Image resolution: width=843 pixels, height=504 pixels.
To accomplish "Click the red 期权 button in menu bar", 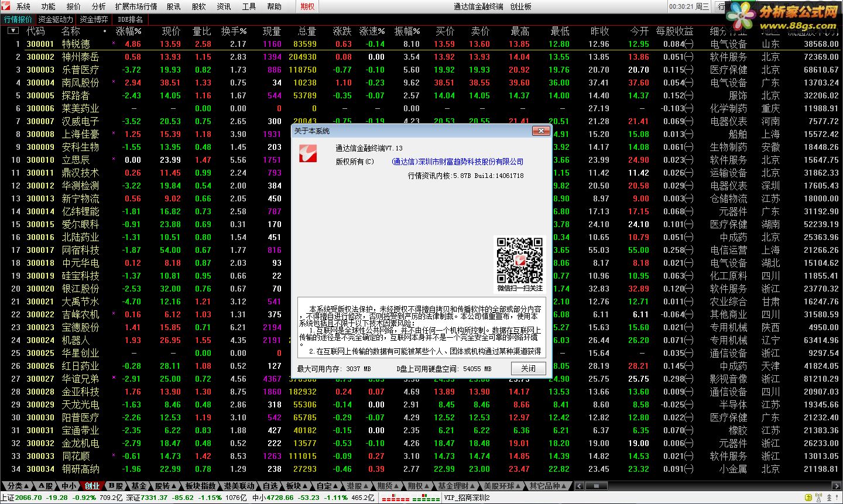I will pyautogui.click(x=308, y=6).
